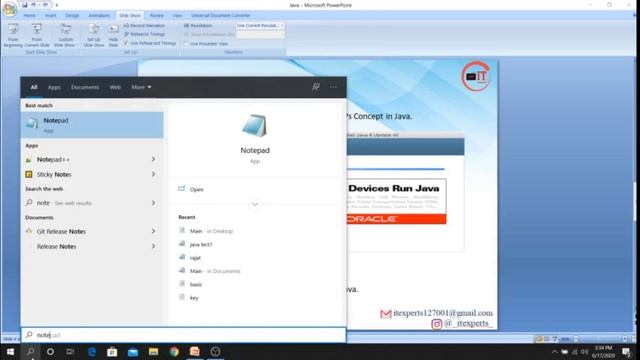The width and height of the screenshot is (640, 360).
Task: Click Windows Start button
Action: point(10,351)
